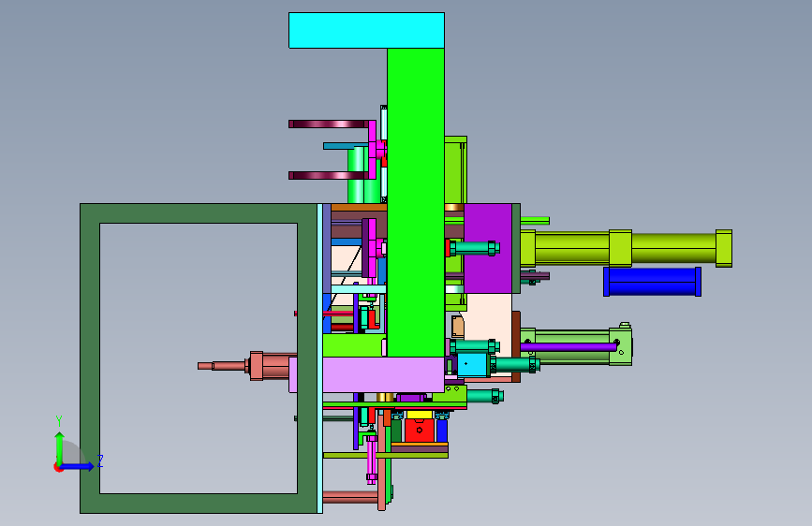Select the light cyan vertical plate on frame edge
The height and width of the screenshot is (526, 812).
point(320,358)
